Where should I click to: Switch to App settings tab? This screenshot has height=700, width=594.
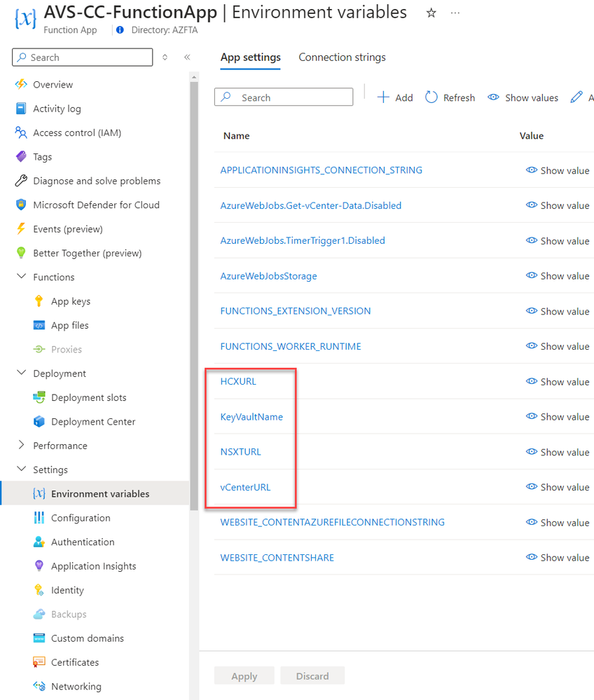(x=250, y=57)
